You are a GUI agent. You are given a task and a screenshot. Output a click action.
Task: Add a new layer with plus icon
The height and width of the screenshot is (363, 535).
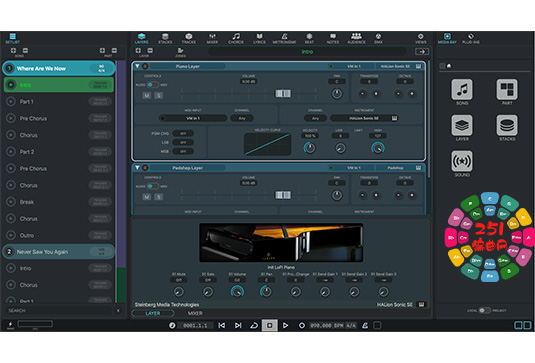click(x=138, y=50)
